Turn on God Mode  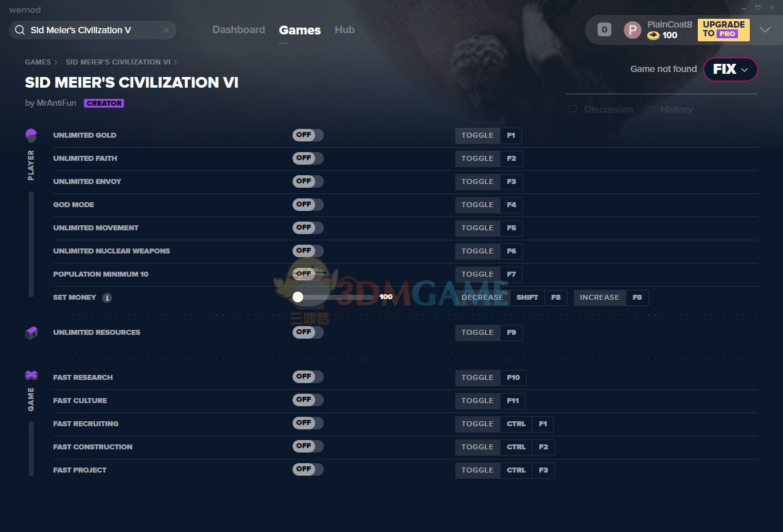[308, 205]
